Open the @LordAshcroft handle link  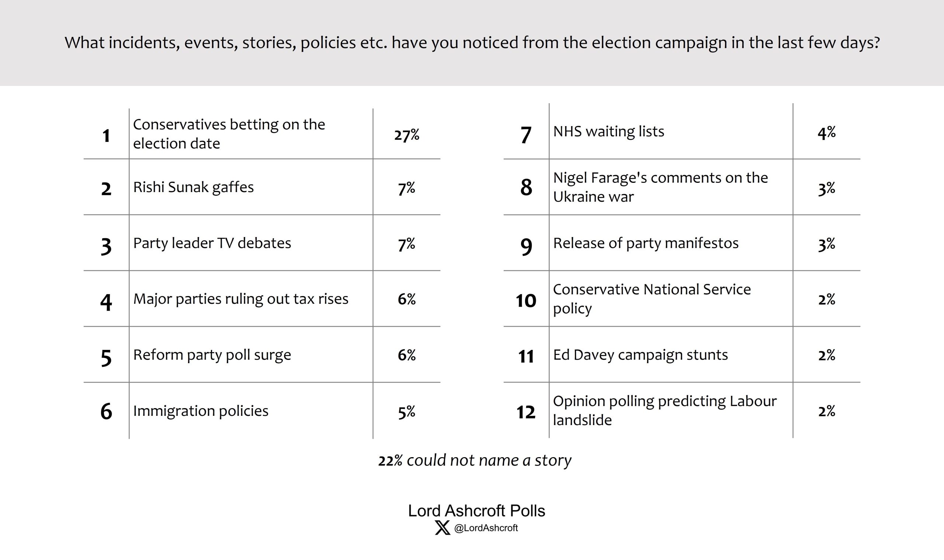tap(486, 528)
